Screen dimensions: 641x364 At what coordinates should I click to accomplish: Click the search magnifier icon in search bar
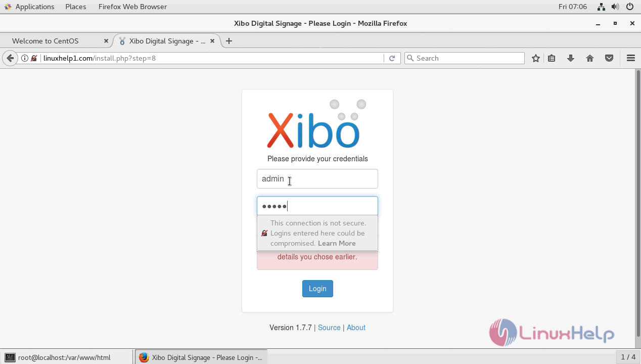410,58
